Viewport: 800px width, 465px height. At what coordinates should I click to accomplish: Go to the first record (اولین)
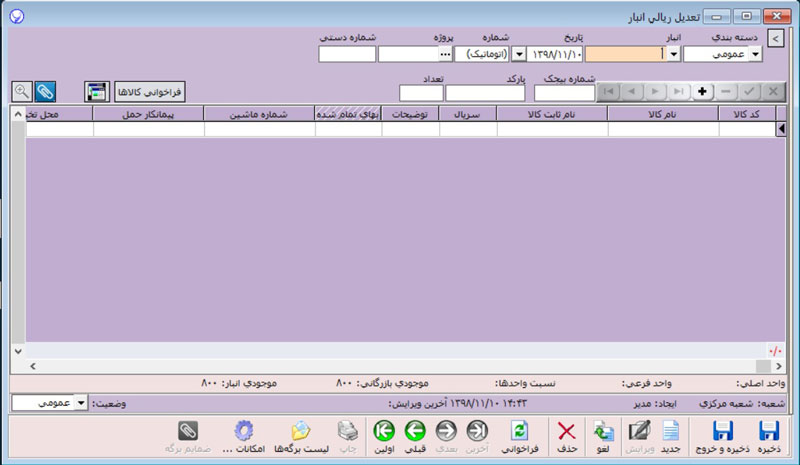(383, 435)
